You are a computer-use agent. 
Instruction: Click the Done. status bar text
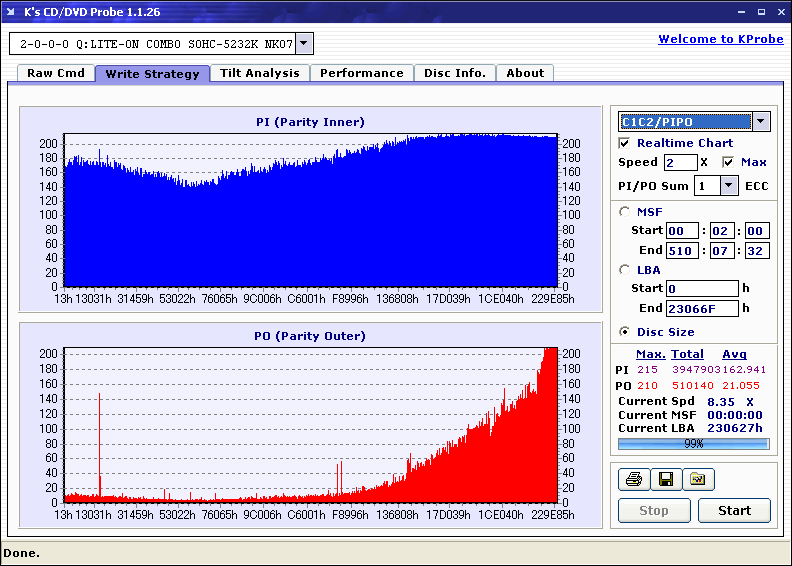[21, 553]
